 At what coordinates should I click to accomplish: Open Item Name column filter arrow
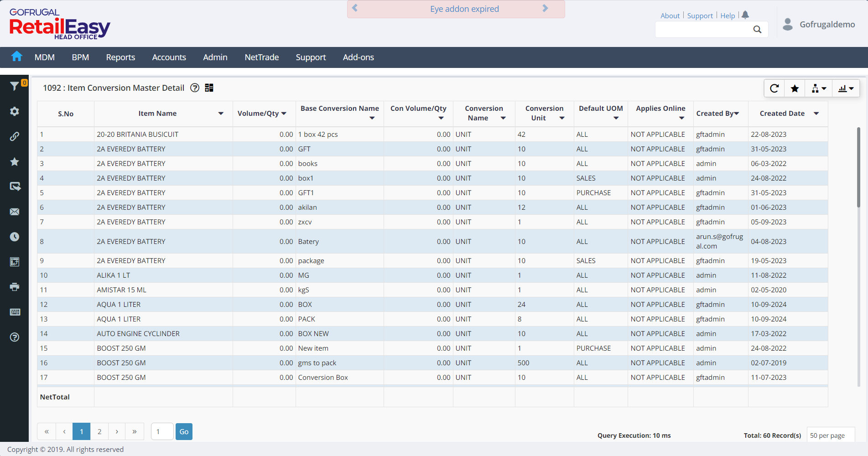coord(221,114)
